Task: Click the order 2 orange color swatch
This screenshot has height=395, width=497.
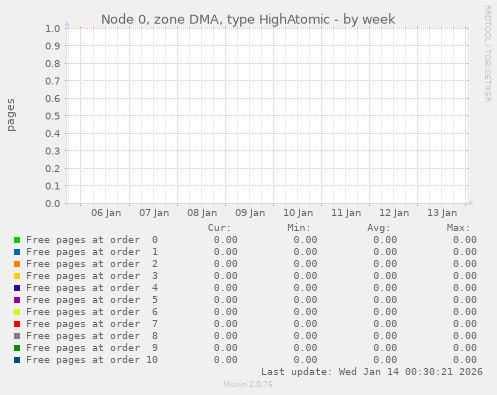Action: (x=17, y=264)
